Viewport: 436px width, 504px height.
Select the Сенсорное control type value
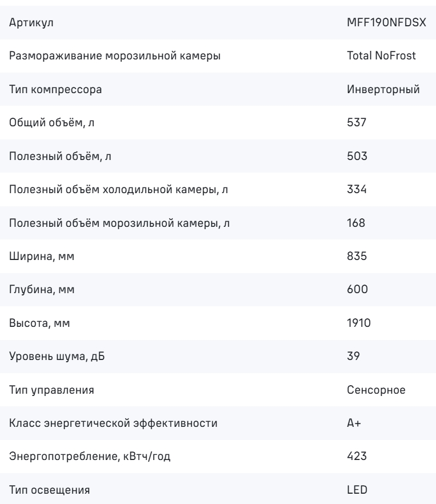376,390
